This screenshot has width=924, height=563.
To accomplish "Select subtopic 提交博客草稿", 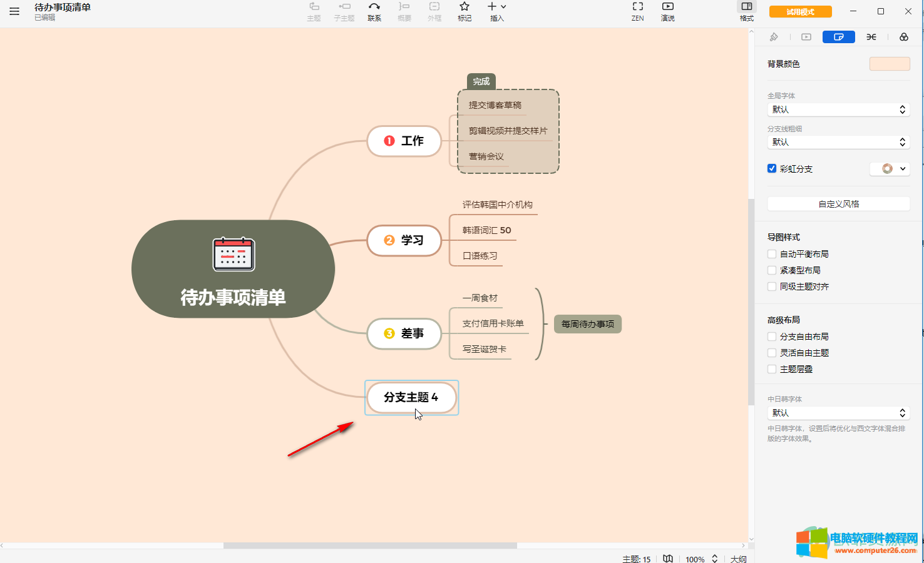I will tap(495, 105).
